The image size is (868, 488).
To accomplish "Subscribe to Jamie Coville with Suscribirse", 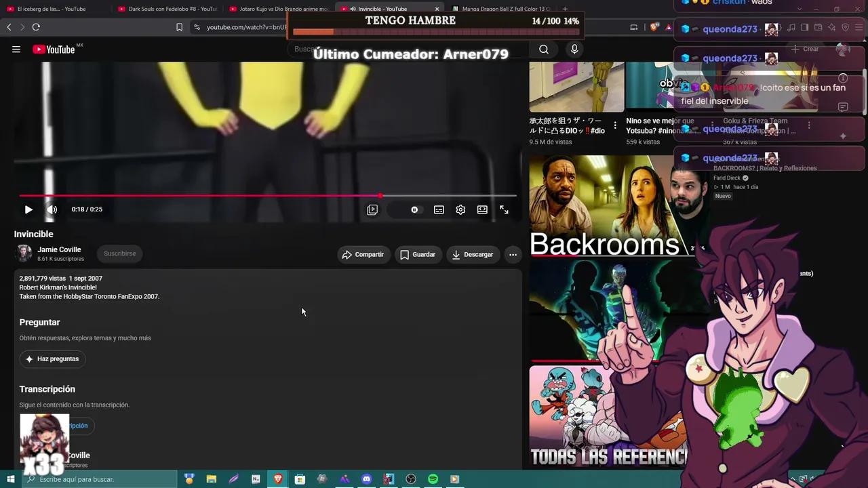I will (x=119, y=253).
